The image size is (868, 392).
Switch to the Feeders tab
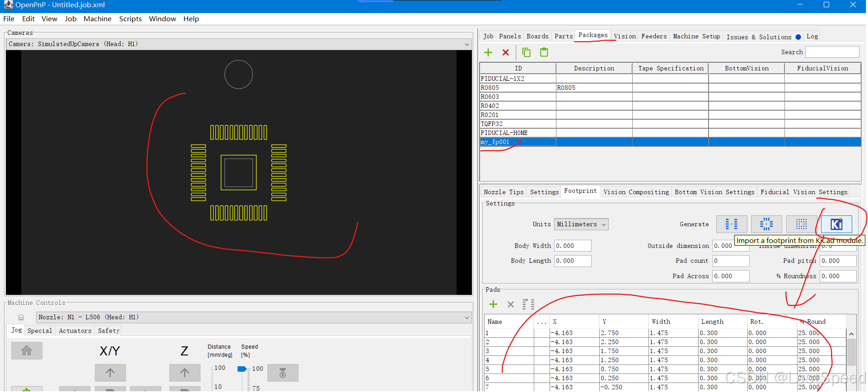[654, 36]
